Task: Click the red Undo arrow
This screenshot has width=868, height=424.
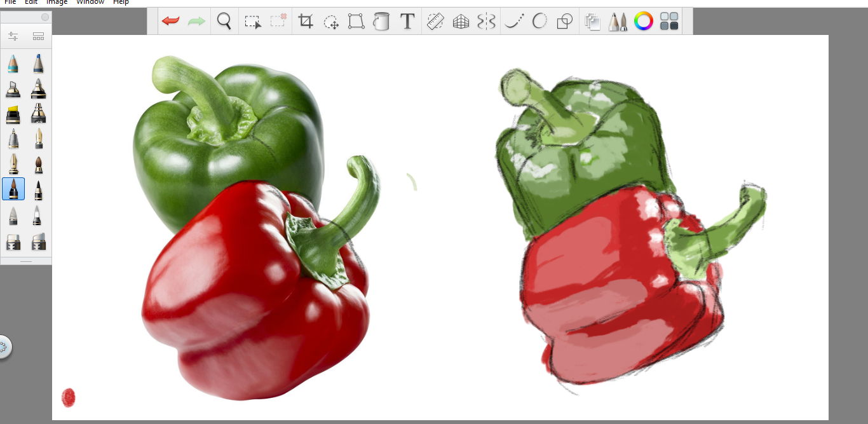Action: click(170, 21)
